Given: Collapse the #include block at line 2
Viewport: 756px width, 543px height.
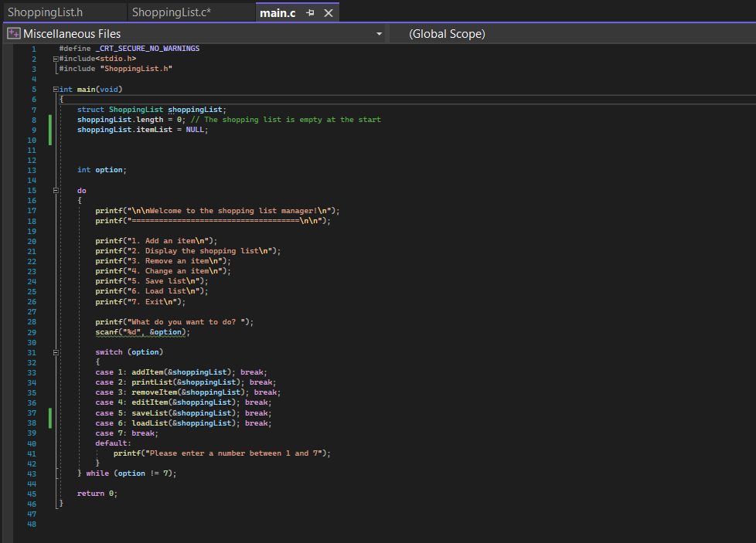Looking at the screenshot, I should click(56, 59).
